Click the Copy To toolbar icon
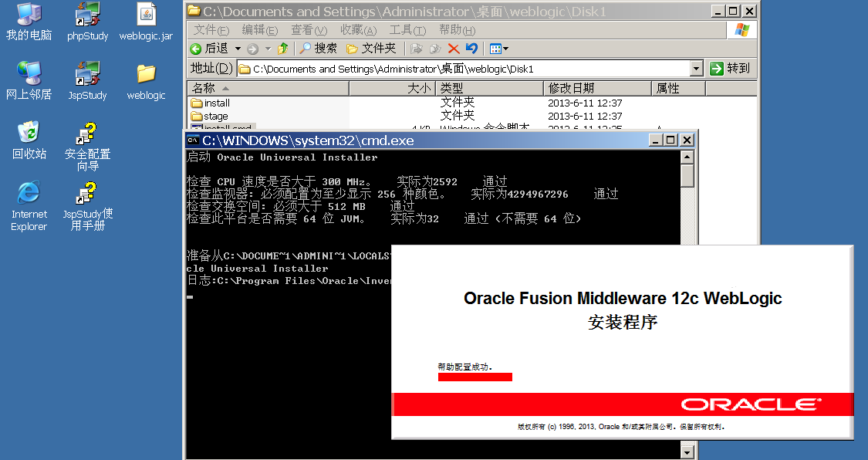868x460 pixels. pos(435,49)
